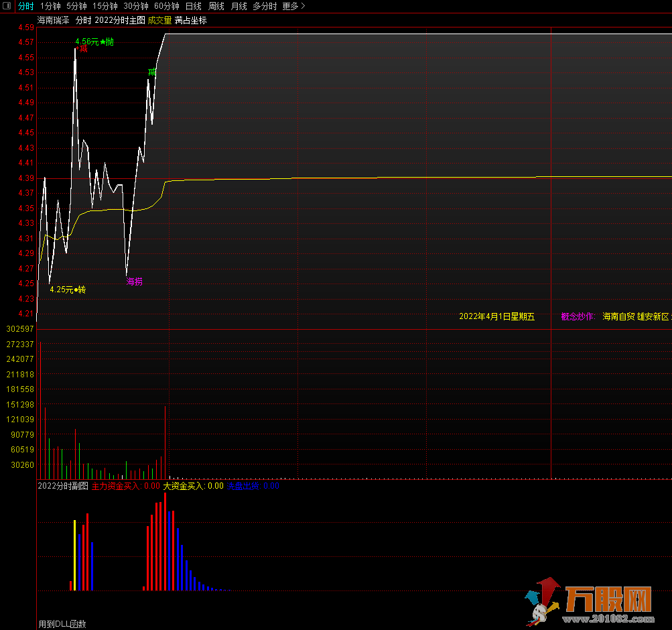Click the 海南自贸 concept text
The image size is (672, 630).
point(618,316)
